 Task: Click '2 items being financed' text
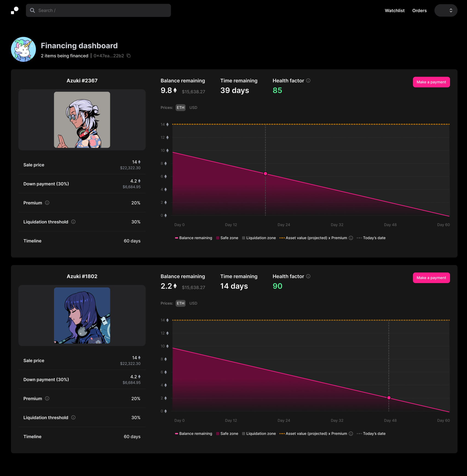tap(65, 56)
